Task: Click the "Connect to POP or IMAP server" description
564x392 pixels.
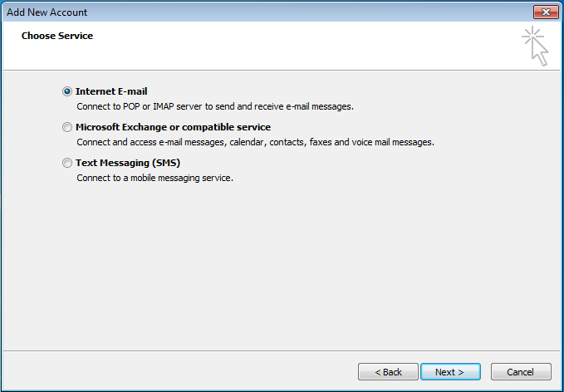Action: pyautogui.click(x=214, y=106)
